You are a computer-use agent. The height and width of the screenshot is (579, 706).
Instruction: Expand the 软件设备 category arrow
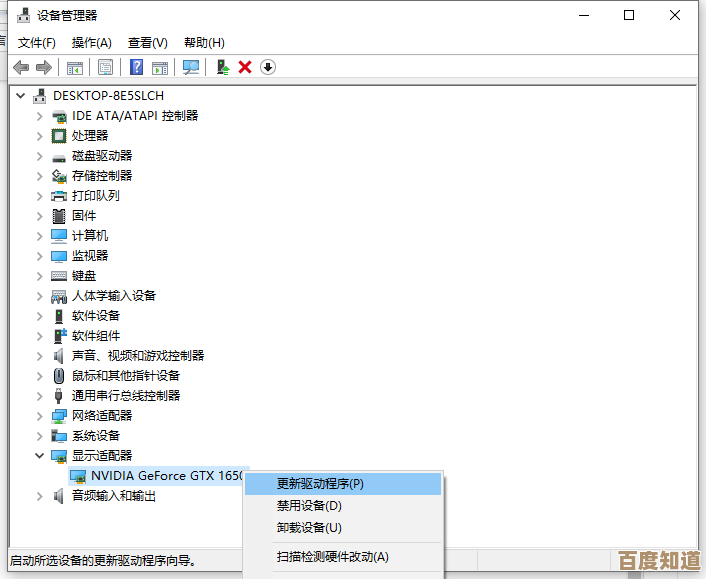coord(40,316)
